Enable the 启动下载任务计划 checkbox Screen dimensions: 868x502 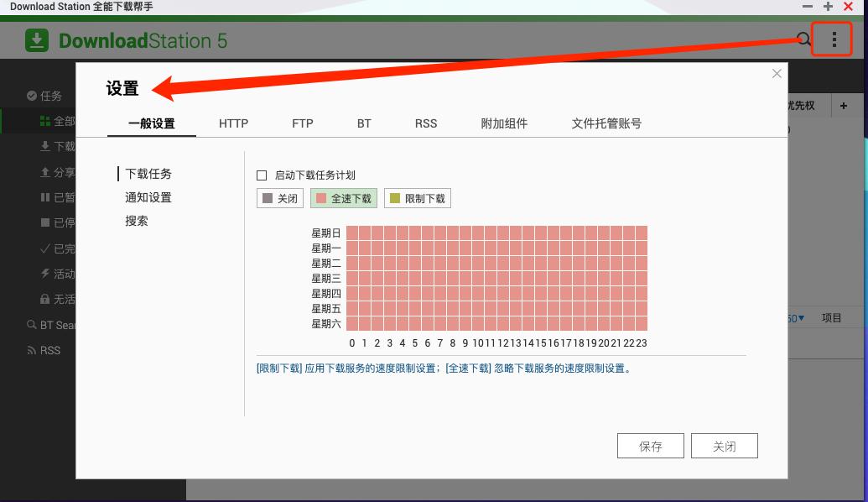pyautogui.click(x=261, y=175)
